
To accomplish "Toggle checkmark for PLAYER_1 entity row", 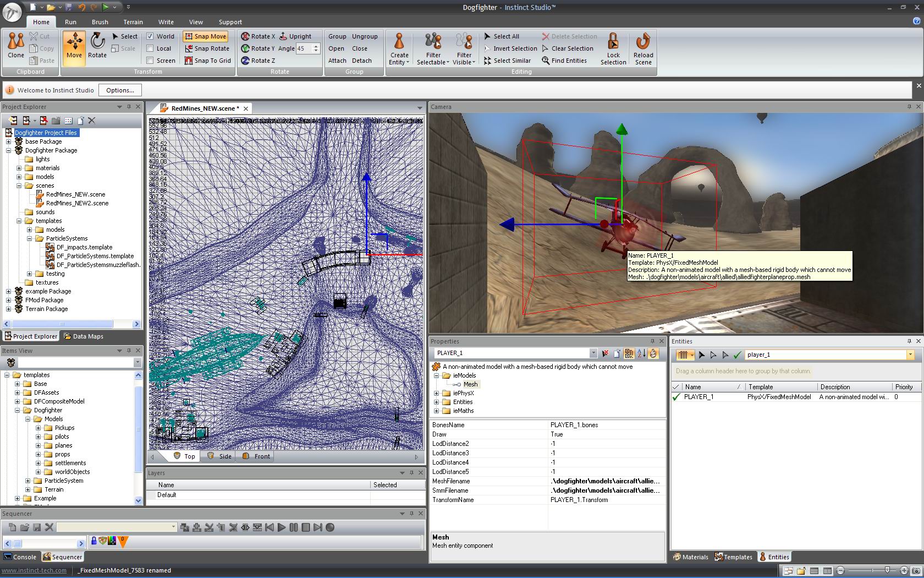I will pos(676,397).
